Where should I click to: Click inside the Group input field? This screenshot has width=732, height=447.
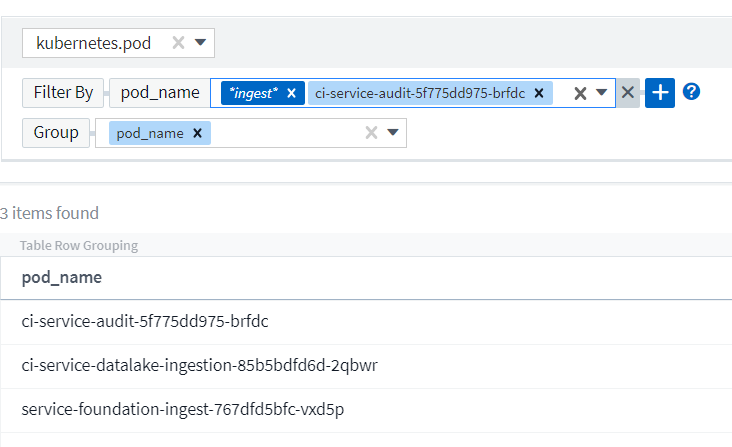coord(285,133)
